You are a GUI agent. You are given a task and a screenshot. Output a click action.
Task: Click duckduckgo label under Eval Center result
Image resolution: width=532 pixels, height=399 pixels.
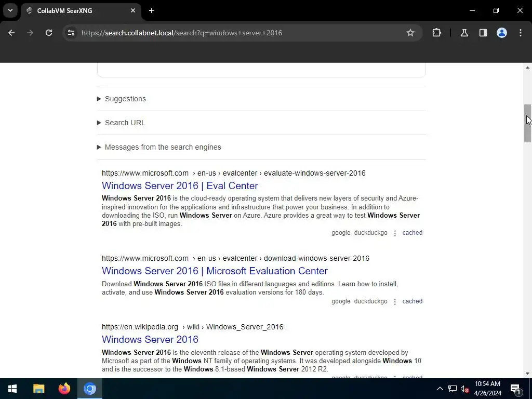coord(370,233)
